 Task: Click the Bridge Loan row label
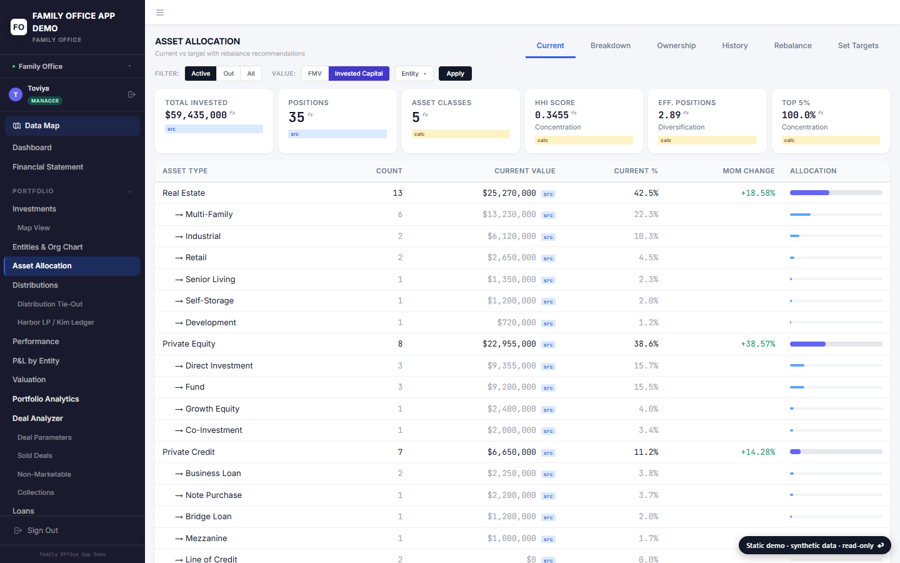[208, 517]
